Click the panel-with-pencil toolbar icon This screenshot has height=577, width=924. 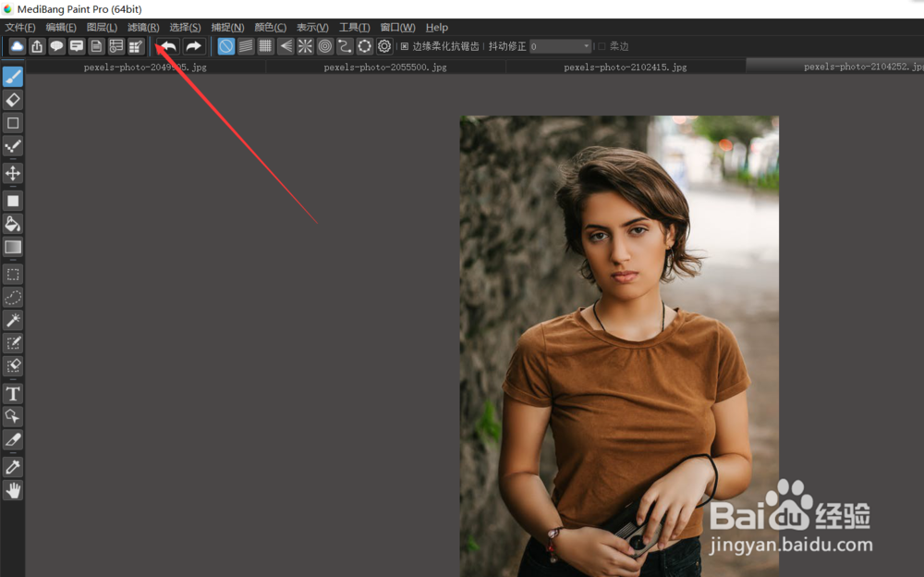coord(136,46)
